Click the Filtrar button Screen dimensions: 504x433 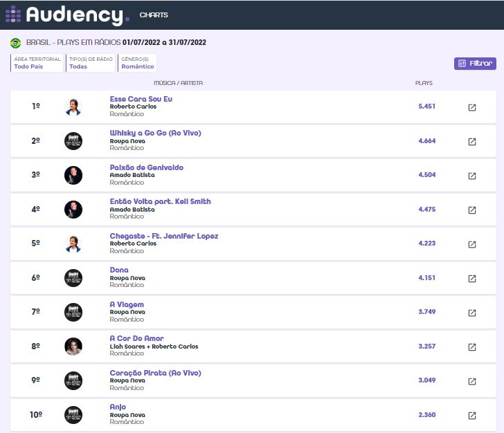(x=475, y=63)
